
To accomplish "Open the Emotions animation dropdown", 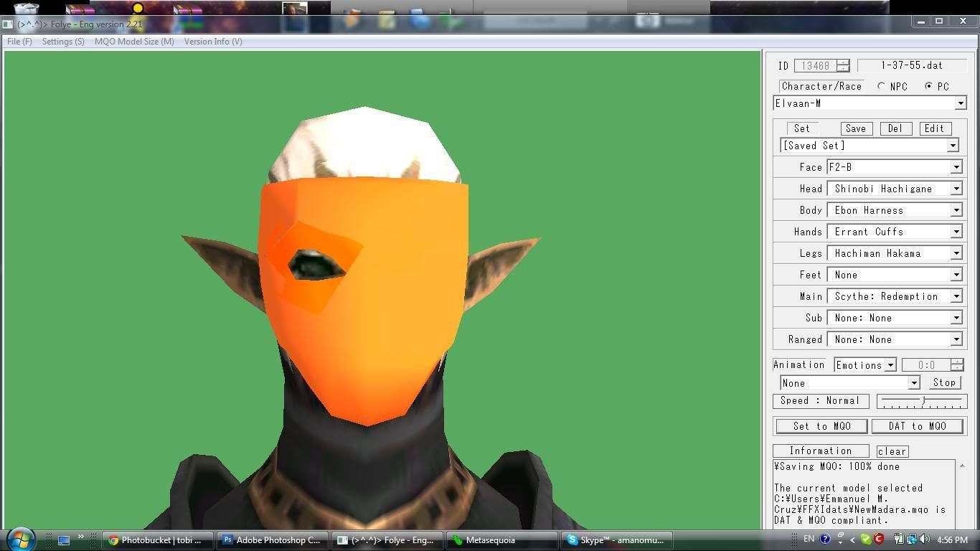I will coord(890,365).
